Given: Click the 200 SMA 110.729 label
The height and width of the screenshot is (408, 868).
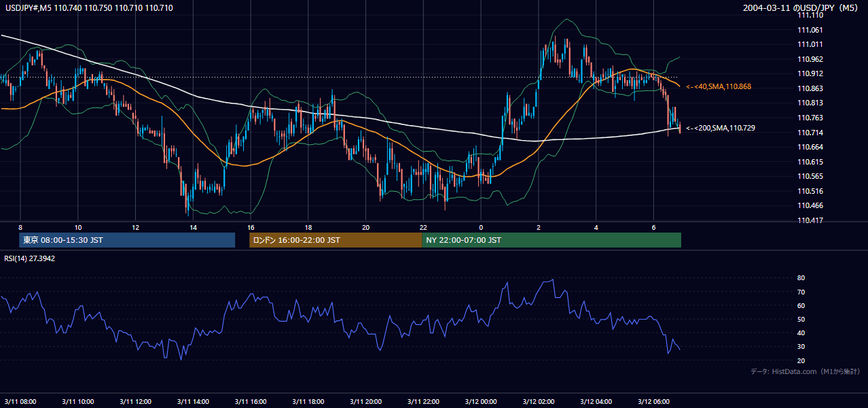Looking at the screenshot, I should 721,128.
